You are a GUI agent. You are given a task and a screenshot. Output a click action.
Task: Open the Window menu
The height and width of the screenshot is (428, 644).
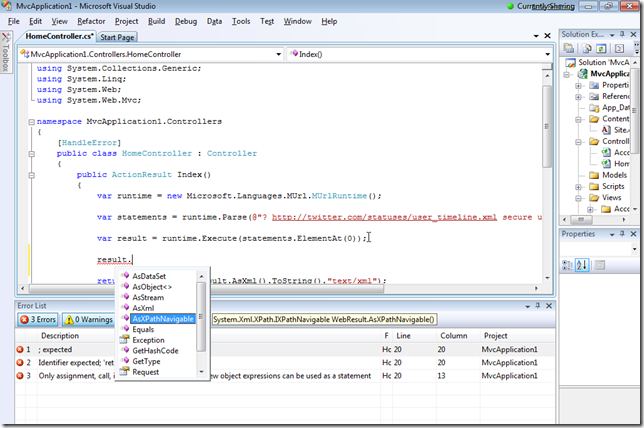(x=297, y=21)
